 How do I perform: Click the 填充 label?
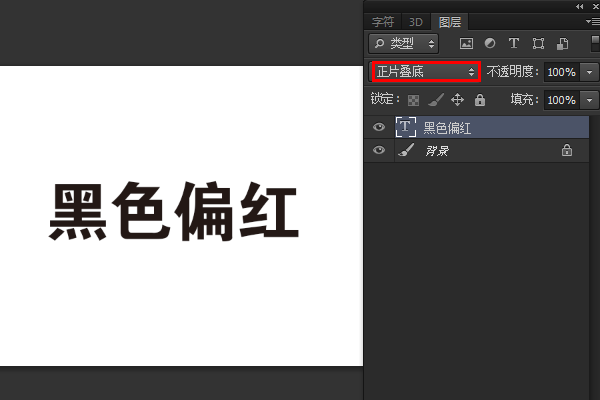[x=524, y=100]
